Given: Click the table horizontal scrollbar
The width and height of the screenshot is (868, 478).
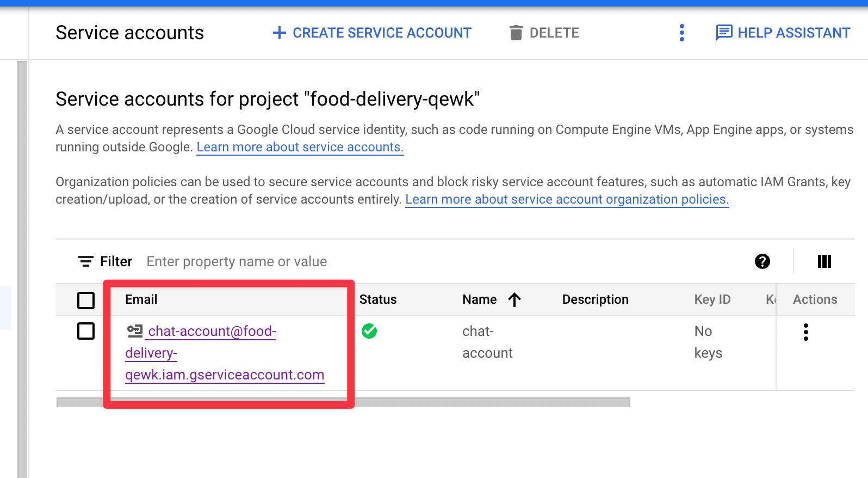Looking at the screenshot, I should [x=343, y=402].
